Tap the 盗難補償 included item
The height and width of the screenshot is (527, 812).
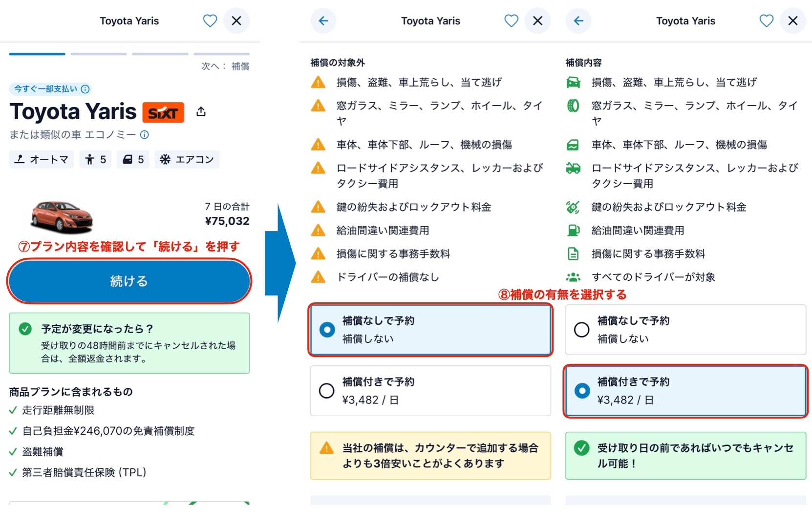(x=43, y=452)
